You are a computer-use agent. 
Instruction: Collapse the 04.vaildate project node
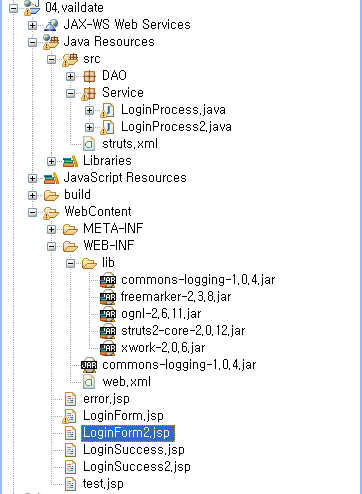point(14,8)
